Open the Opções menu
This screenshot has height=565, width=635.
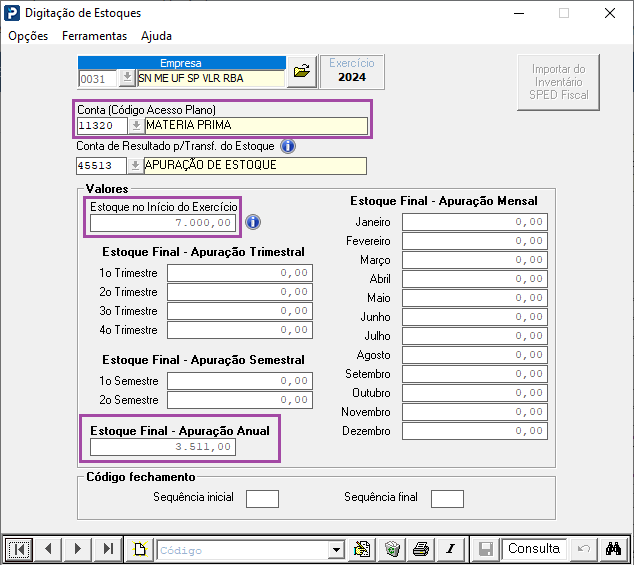pos(28,36)
